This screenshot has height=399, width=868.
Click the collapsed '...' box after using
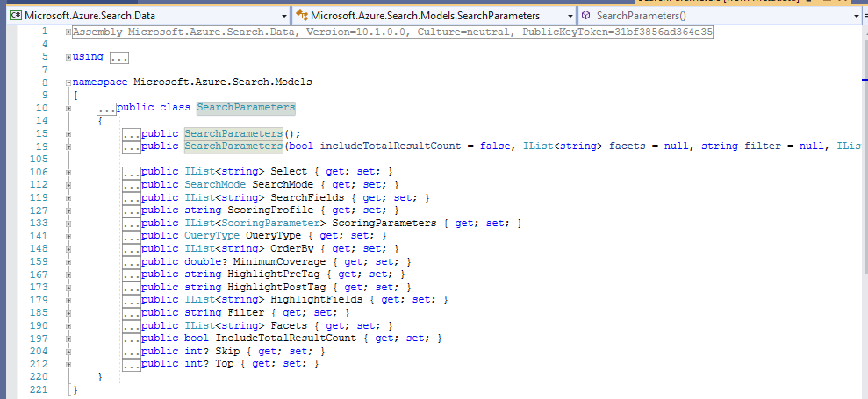tap(119, 57)
